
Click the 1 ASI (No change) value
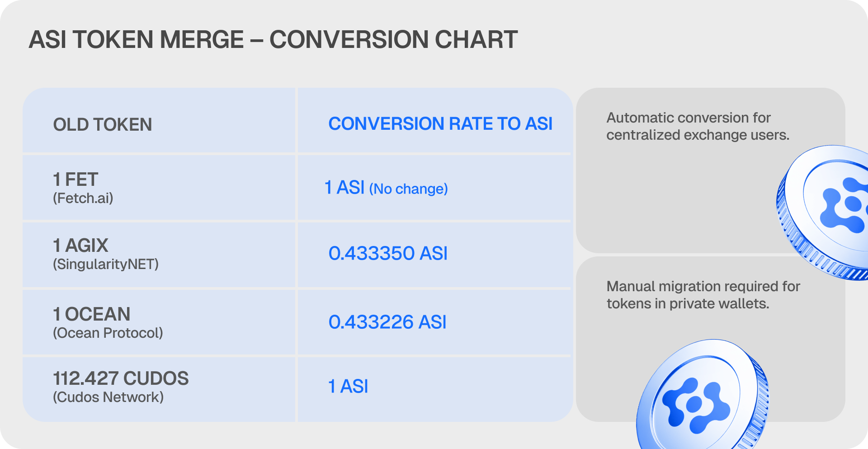click(387, 188)
